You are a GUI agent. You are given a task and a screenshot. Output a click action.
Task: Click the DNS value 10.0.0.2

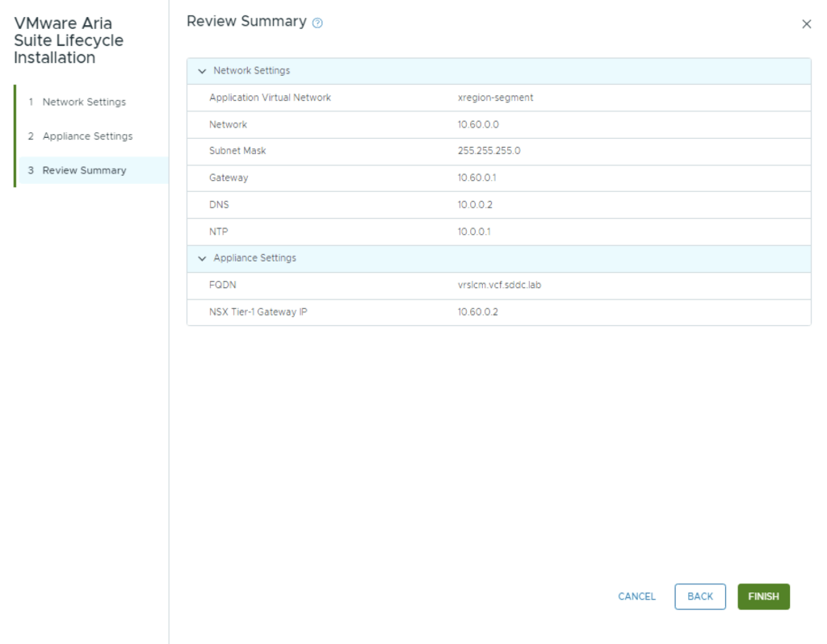click(475, 205)
